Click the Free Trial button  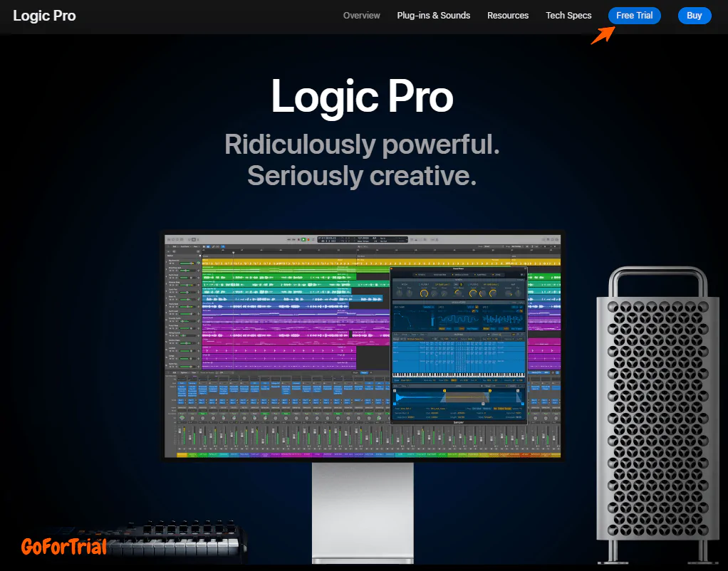pos(634,16)
